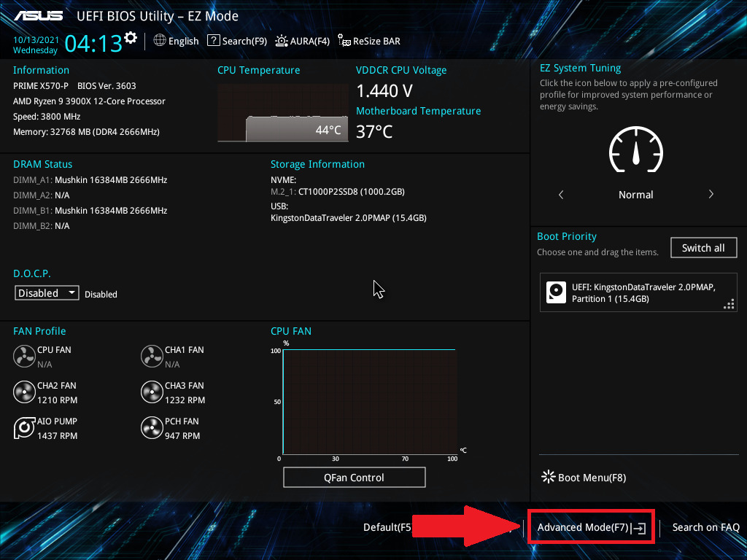The height and width of the screenshot is (560, 747).
Task: Select next tuning profile with right chevron
Action: pos(711,195)
